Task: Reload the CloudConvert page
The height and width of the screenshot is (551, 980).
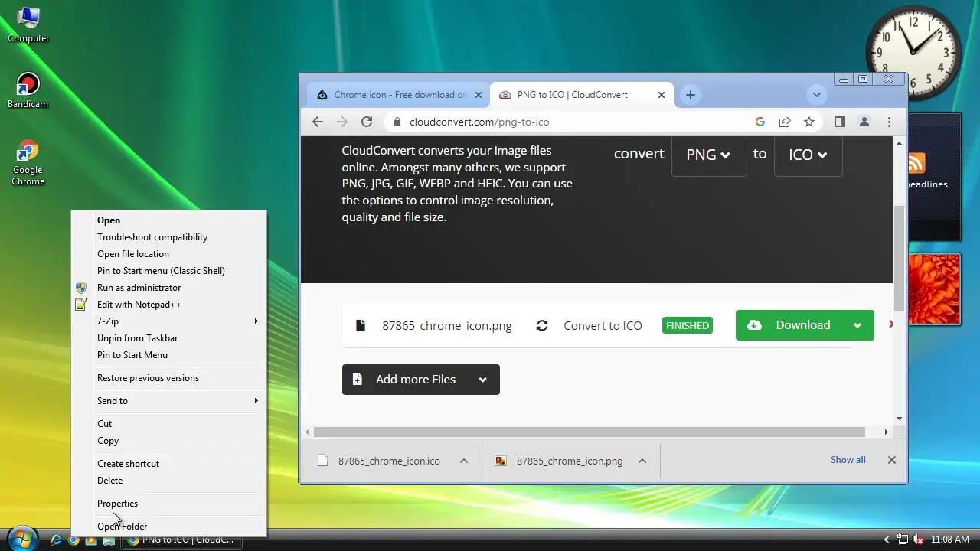Action: click(367, 122)
